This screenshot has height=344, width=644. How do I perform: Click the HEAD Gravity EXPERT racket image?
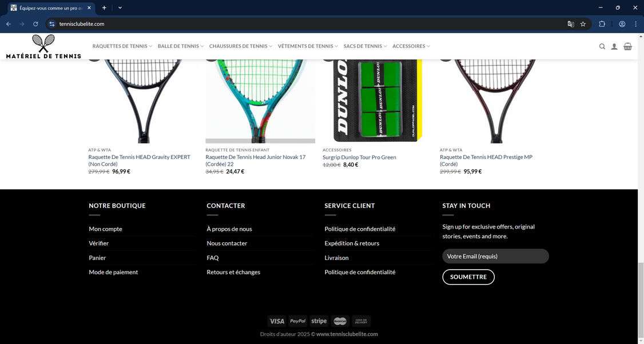(143, 101)
